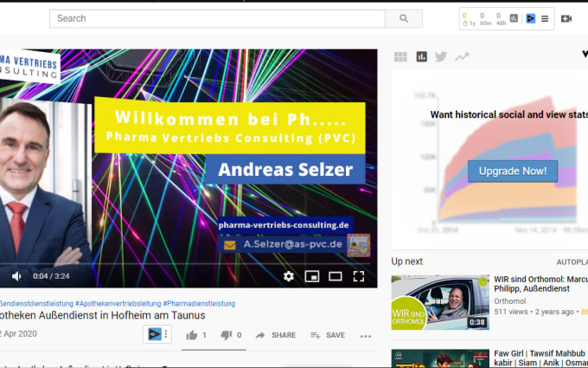Screen dimensions: 588x368
Task: Open the extension bar chart stats icon
Action: (x=514, y=18)
